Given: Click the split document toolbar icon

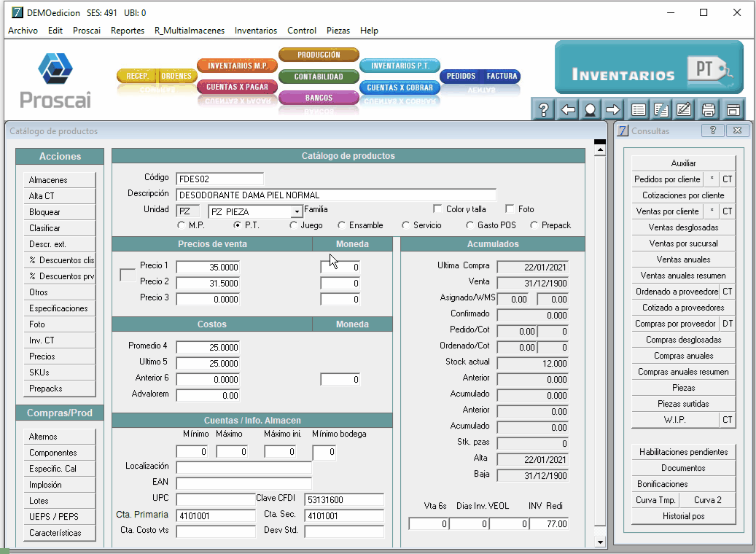Looking at the screenshot, I should (661, 109).
